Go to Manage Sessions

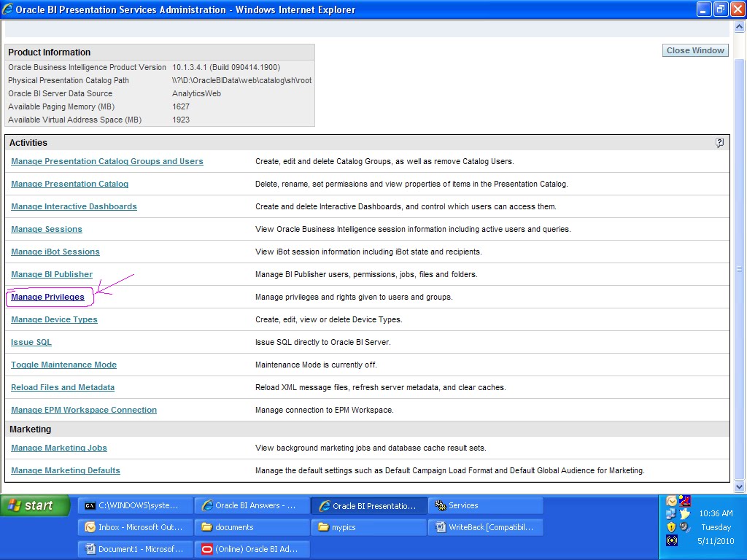tap(47, 229)
